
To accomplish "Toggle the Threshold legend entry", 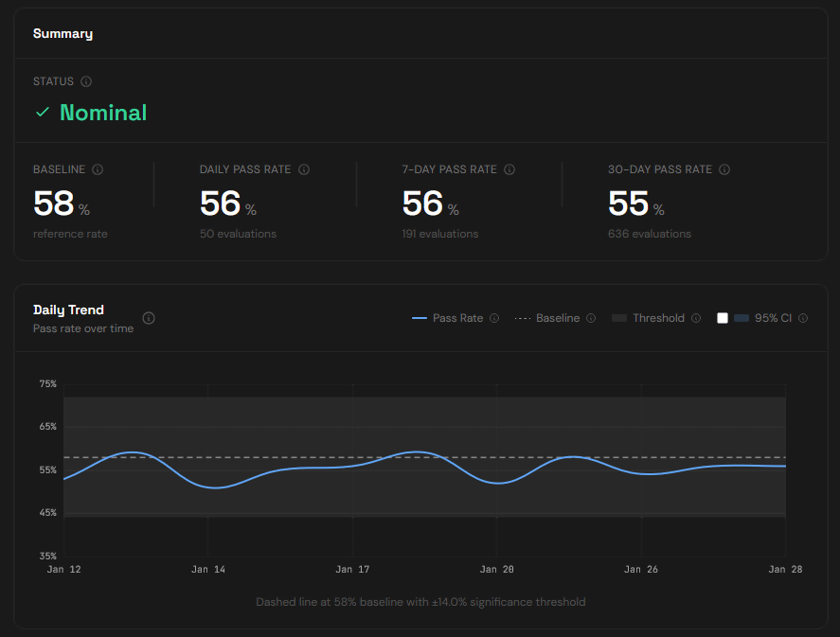I will point(649,319).
